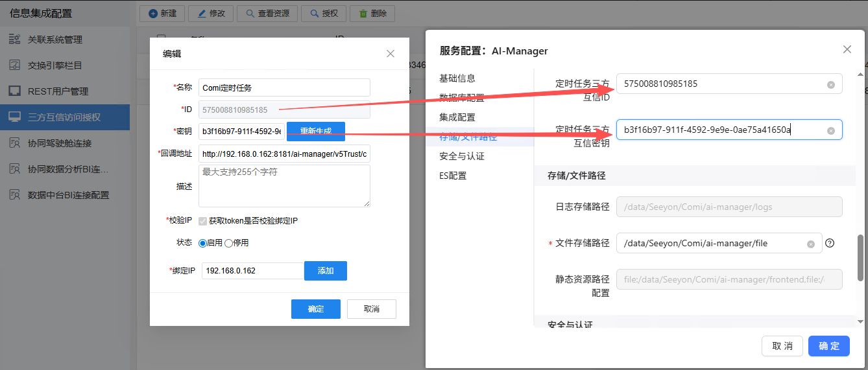
Task: Click the 重新生成 button
Action: pyautogui.click(x=316, y=131)
